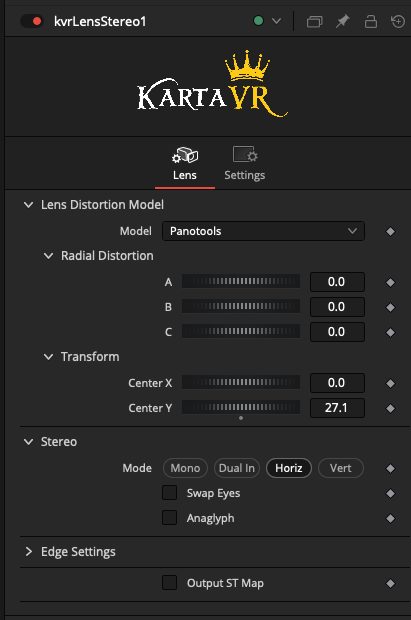Click the B value input field

pyautogui.click(x=337, y=307)
